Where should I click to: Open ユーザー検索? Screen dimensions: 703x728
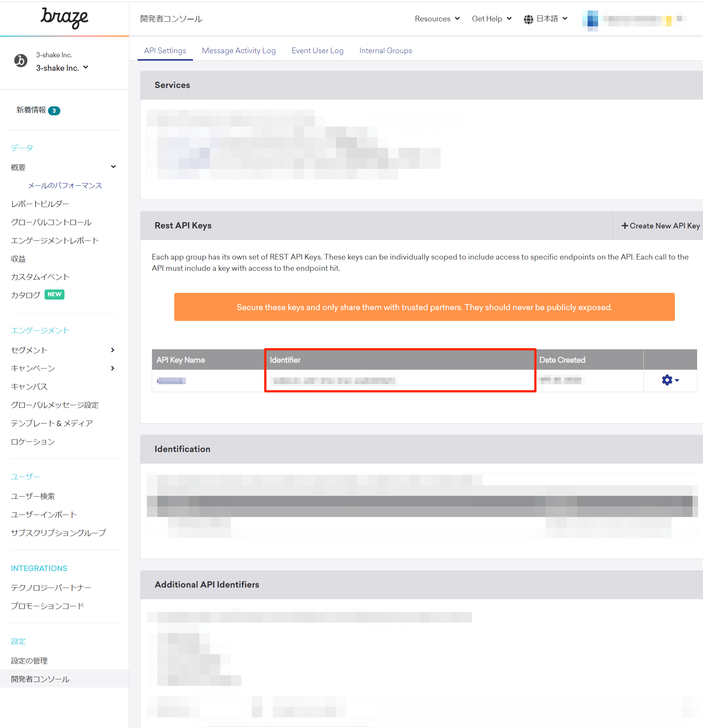click(x=33, y=496)
